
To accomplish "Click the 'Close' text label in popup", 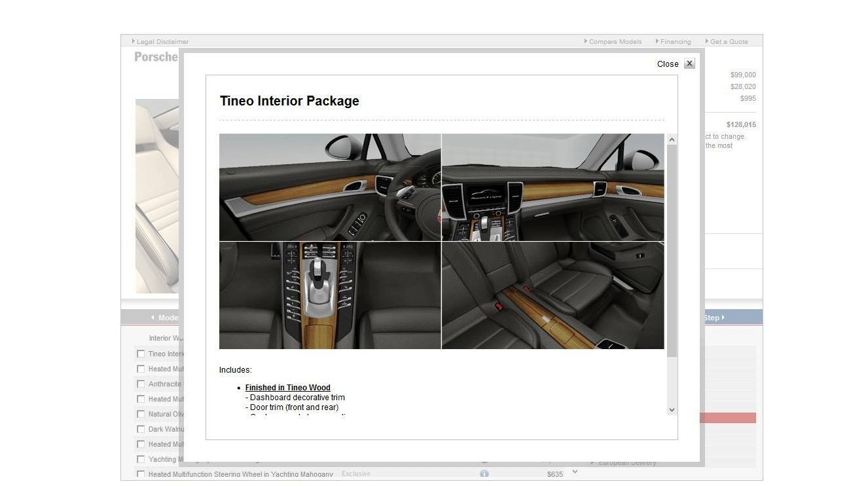I will point(668,64).
